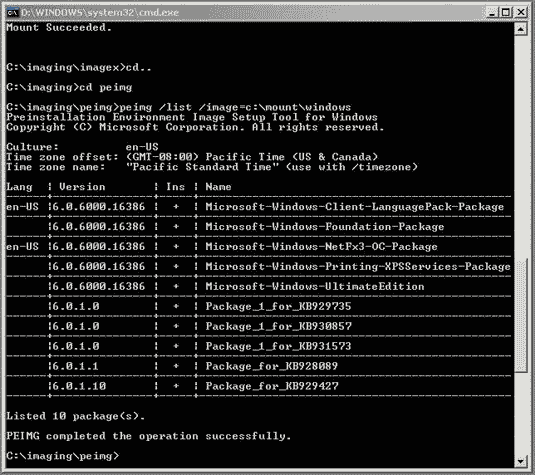Image resolution: width=535 pixels, height=475 pixels.
Task: Click the cmd.exe title bar text
Action: pos(100,13)
